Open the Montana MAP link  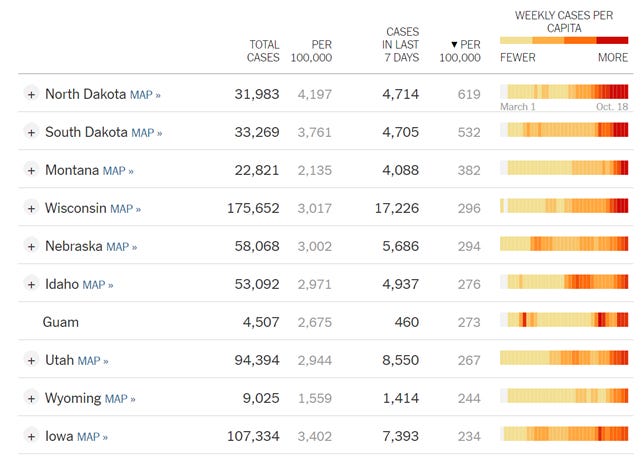click(118, 171)
